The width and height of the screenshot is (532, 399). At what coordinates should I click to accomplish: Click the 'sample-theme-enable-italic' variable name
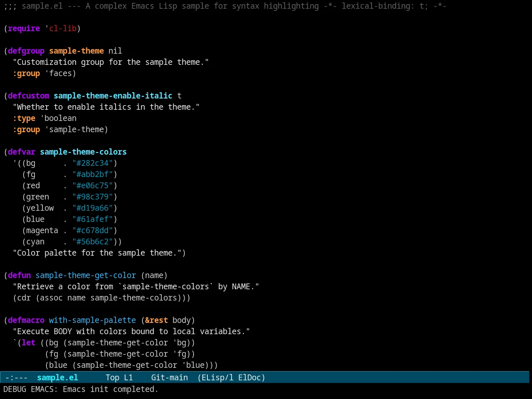coord(113,96)
